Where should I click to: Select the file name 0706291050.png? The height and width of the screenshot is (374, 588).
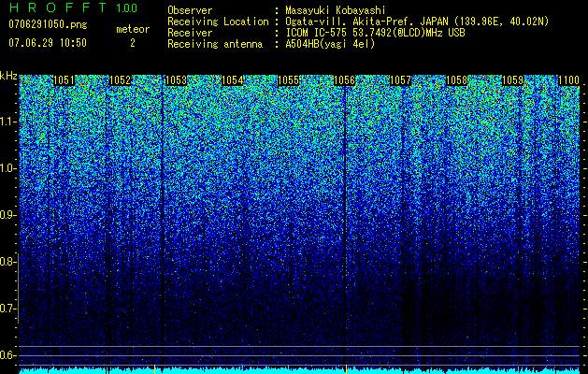click(48, 25)
